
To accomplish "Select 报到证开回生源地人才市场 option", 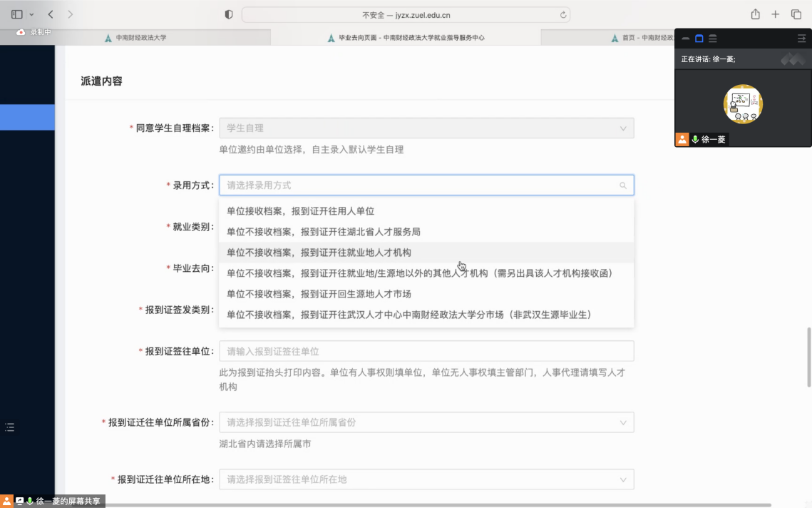I will [x=319, y=294].
